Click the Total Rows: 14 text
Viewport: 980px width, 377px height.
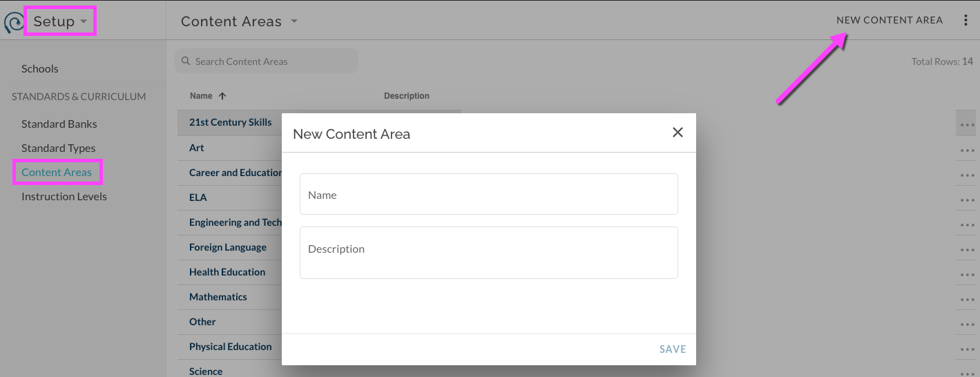942,61
